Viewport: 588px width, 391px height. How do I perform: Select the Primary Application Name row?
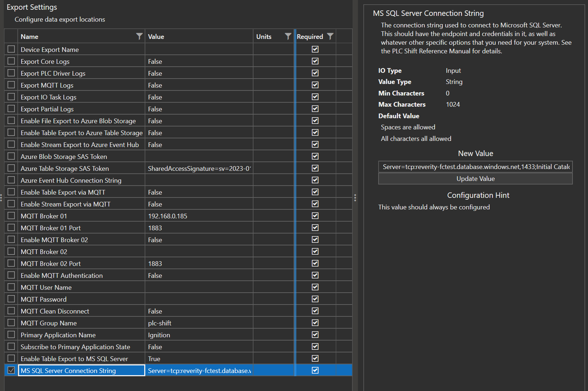[x=58, y=335]
